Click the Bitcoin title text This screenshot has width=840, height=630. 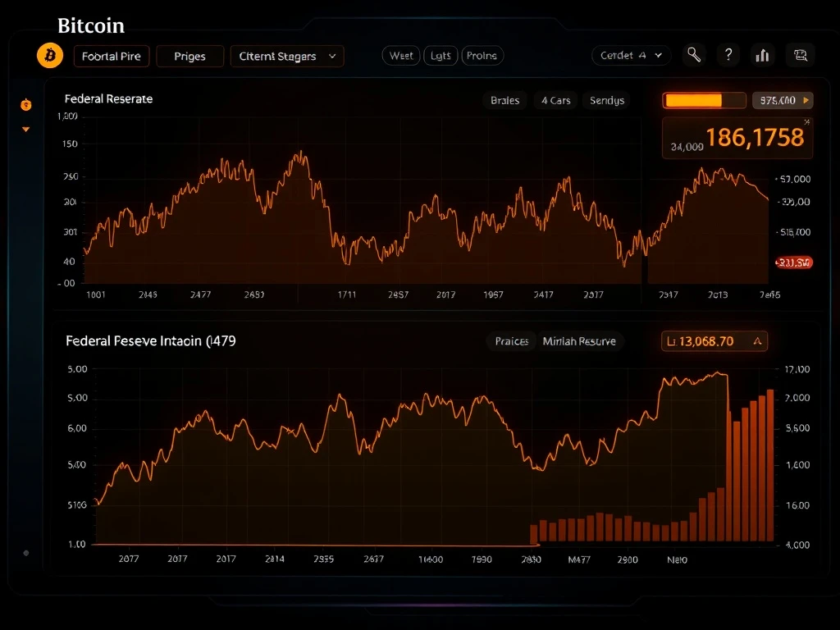point(91,25)
